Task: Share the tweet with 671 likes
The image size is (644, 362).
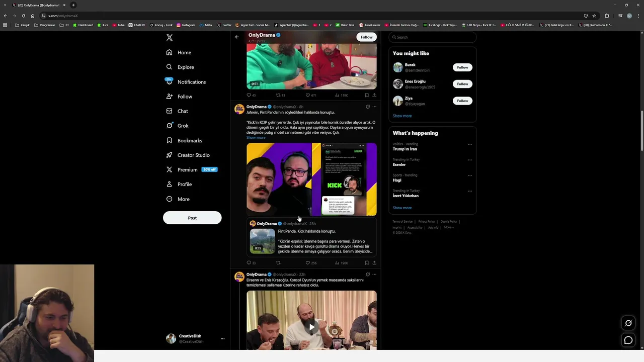Action: click(x=374, y=95)
